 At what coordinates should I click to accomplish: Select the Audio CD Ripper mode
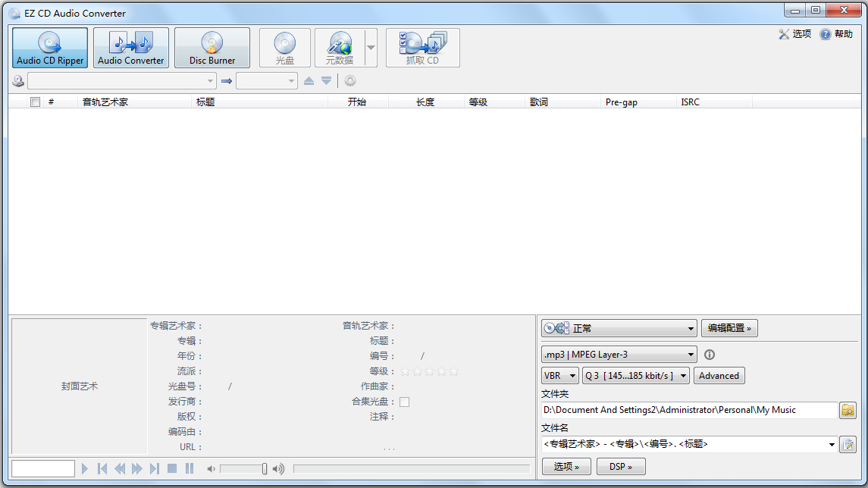coord(50,48)
